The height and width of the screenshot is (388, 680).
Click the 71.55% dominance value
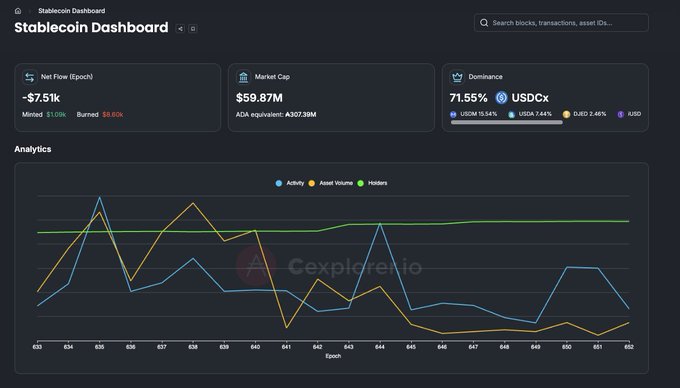[x=468, y=98]
